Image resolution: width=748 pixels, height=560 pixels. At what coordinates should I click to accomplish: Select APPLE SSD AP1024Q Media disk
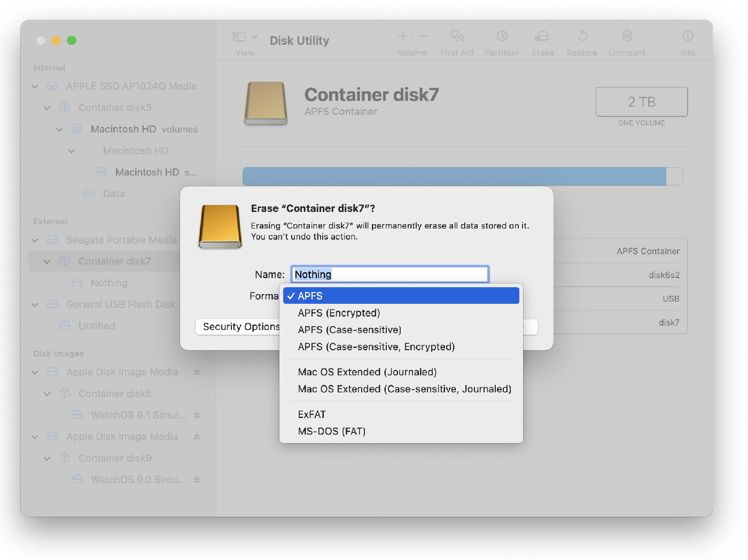(131, 86)
